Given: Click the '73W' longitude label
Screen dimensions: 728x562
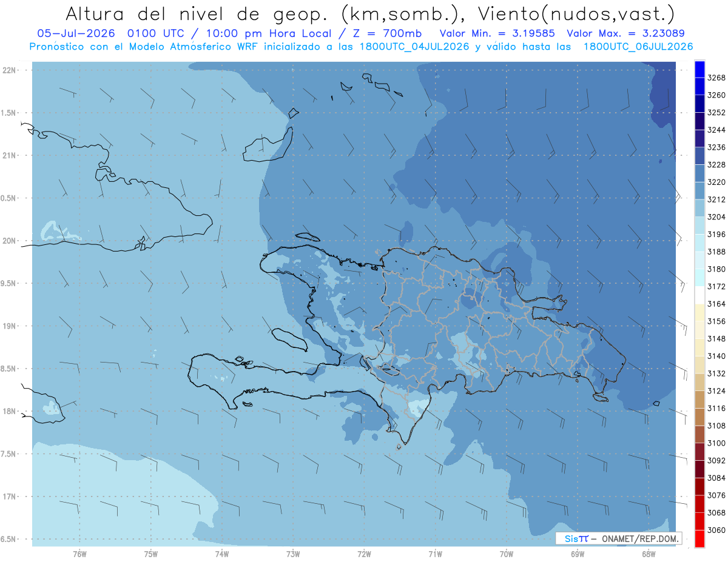Looking at the screenshot, I should click(x=293, y=554).
